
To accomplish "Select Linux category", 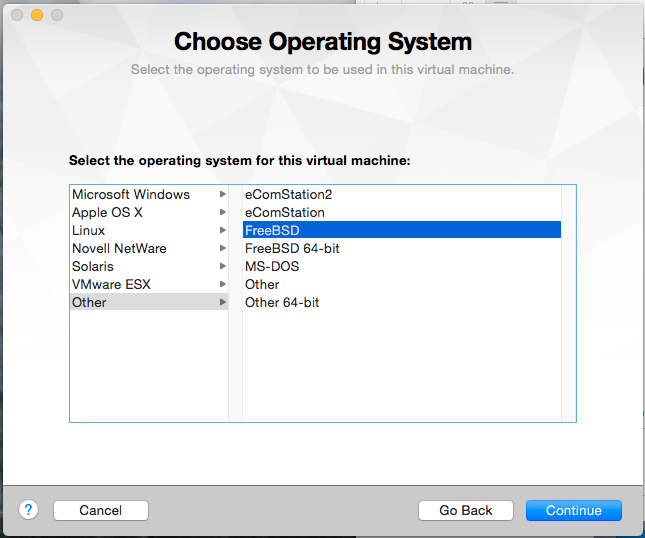I will [x=149, y=230].
